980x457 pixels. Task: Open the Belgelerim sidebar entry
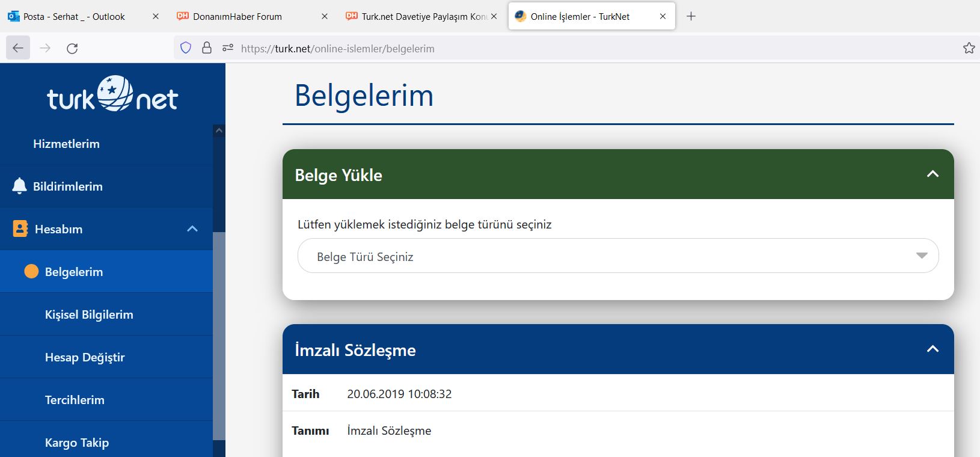click(x=106, y=272)
